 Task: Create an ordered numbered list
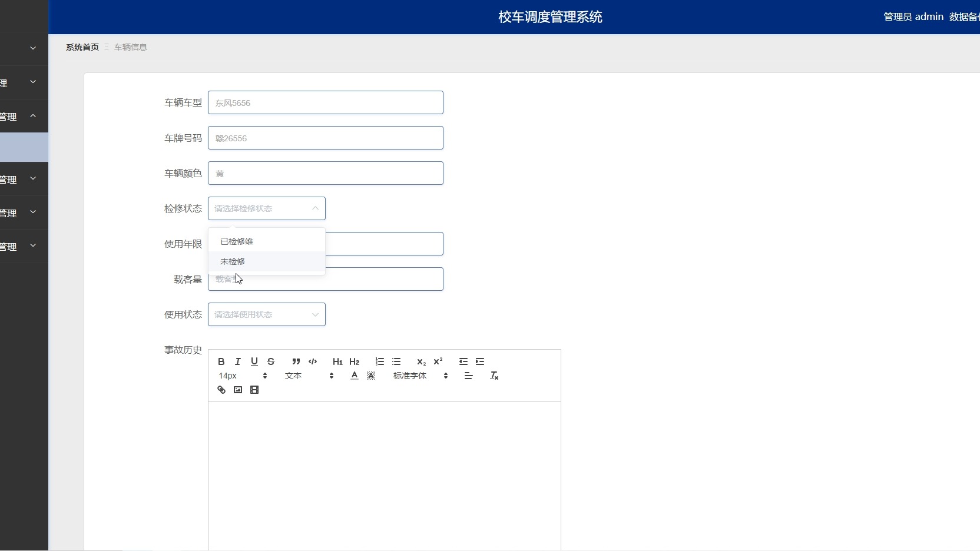coord(380,361)
